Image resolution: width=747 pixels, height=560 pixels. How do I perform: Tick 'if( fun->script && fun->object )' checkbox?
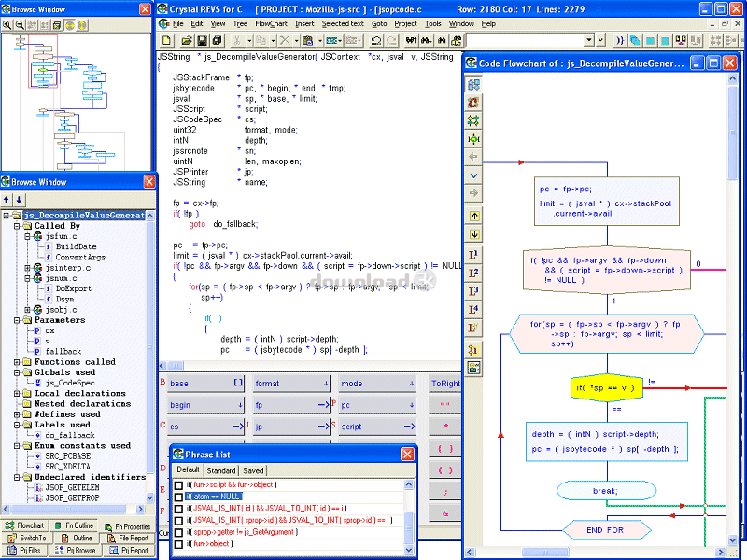pos(178,485)
